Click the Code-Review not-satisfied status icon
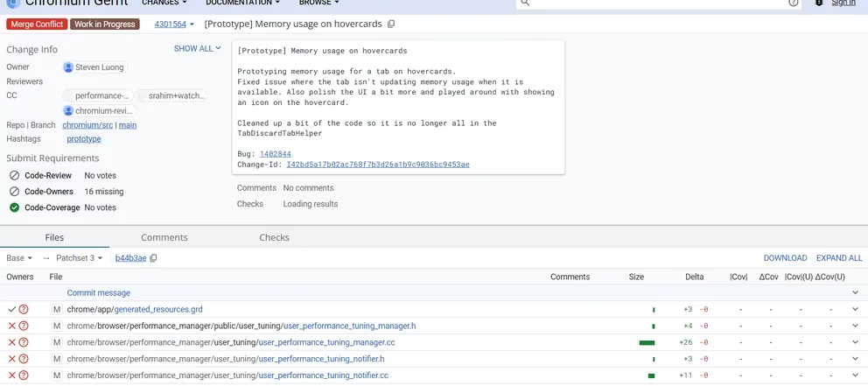The width and height of the screenshot is (868, 386). point(14,176)
